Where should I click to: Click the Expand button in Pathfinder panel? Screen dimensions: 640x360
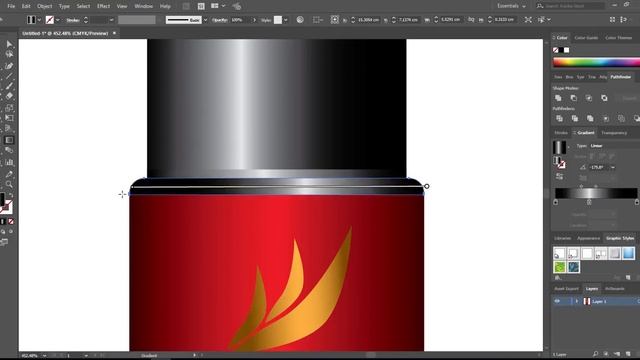629,98
